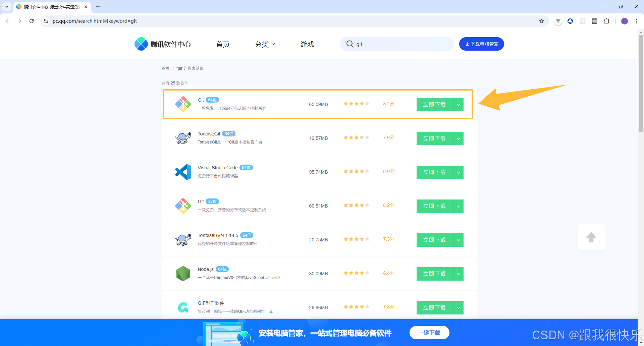
Task: Open Visual Studio Code icon
Action: coord(183,172)
